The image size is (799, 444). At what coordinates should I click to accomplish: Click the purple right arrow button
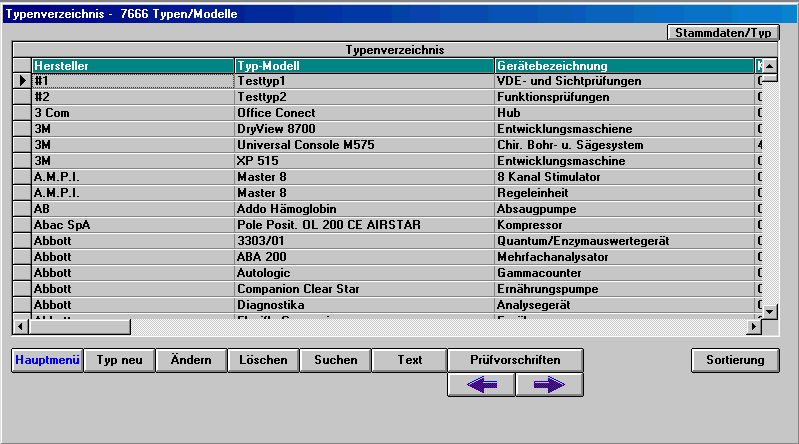(x=549, y=384)
